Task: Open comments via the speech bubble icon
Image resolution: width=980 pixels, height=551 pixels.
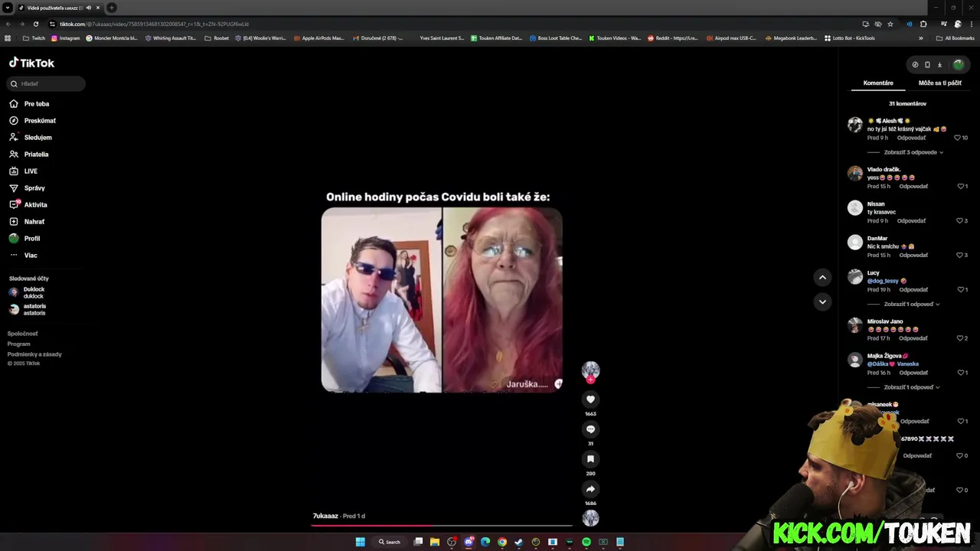Action: point(590,429)
